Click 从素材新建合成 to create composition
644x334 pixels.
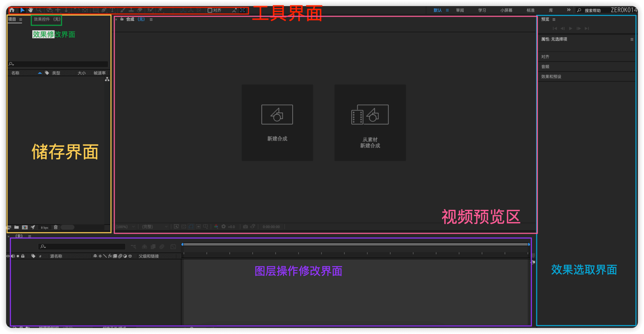click(370, 122)
